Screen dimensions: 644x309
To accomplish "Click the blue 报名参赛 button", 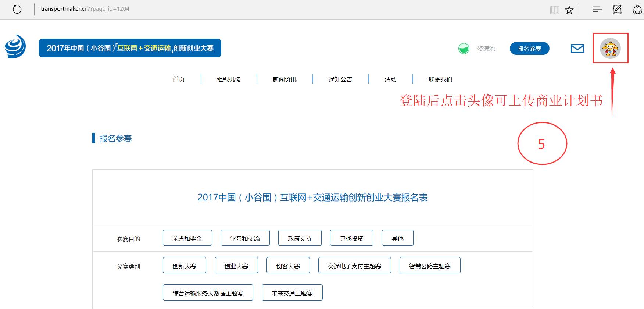I will [x=529, y=49].
